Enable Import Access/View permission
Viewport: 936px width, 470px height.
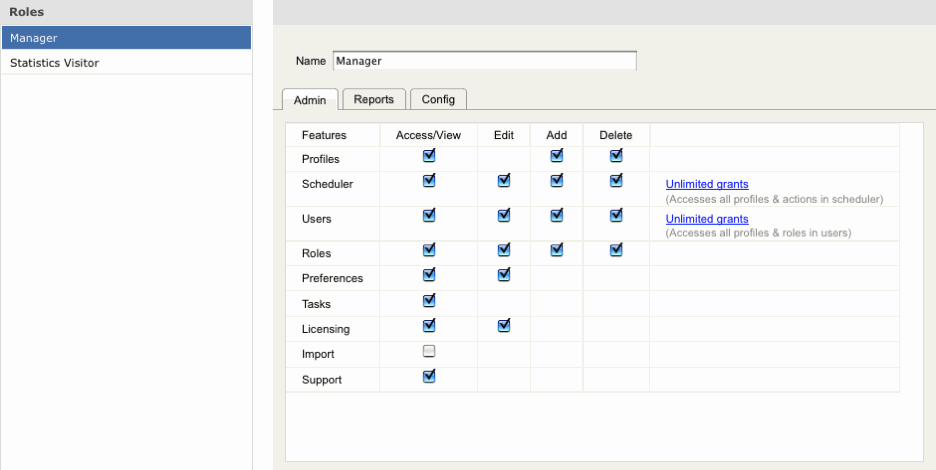tap(429, 351)
